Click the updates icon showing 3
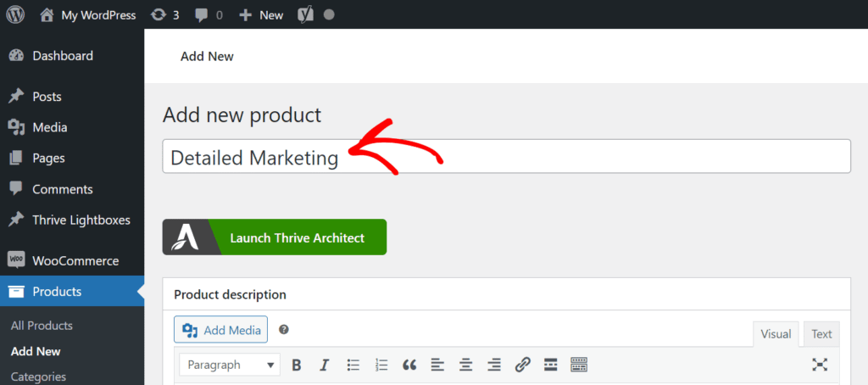Image resolution: width=868 pixels, height=385 pixels. click(164, 14)
